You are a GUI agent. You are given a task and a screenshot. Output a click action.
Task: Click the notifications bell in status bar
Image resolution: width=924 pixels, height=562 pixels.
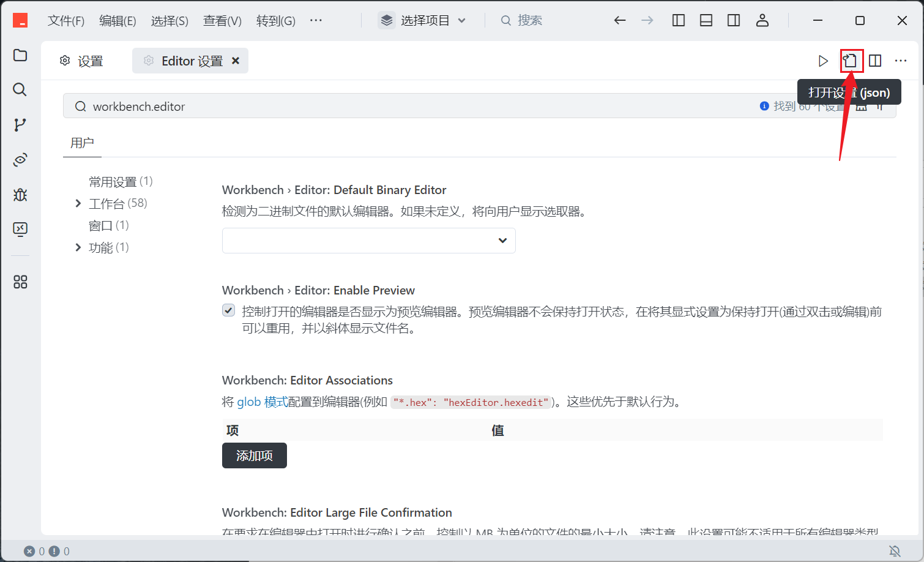(895, 551)
